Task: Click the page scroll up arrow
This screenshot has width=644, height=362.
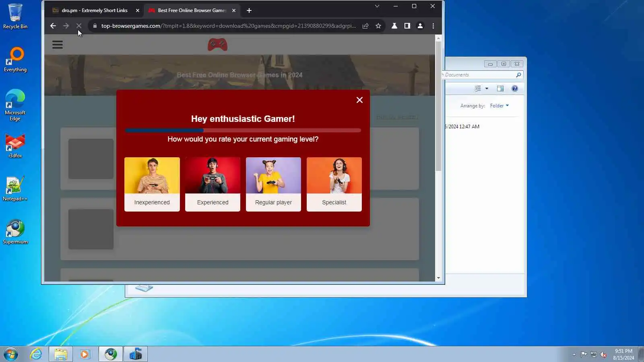Action: tap(438, 38)
